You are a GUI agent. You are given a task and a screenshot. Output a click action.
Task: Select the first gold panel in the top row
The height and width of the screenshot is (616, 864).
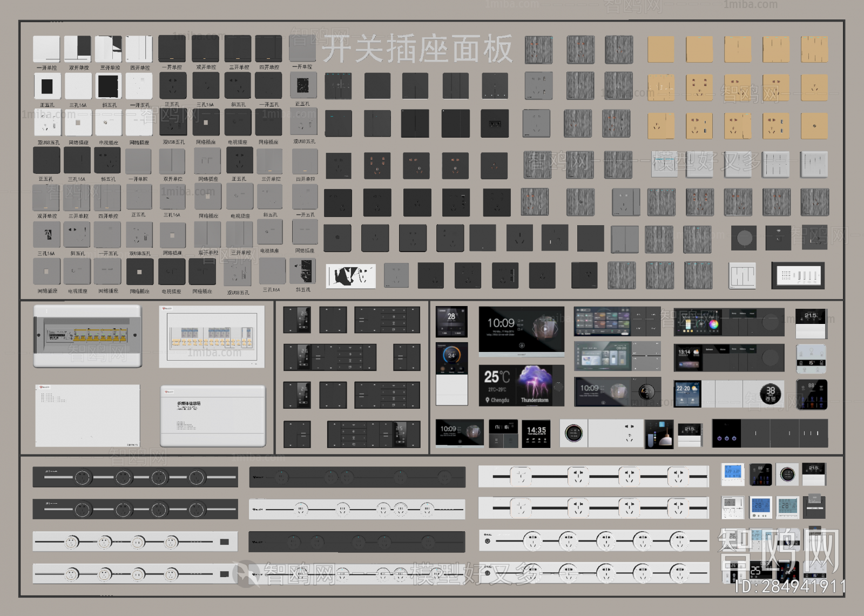660,50
